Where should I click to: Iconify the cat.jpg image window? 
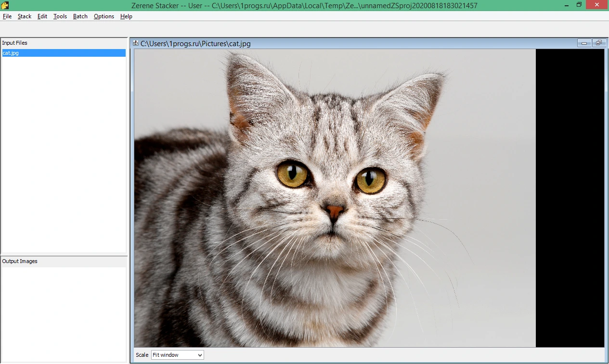point(584,43)
